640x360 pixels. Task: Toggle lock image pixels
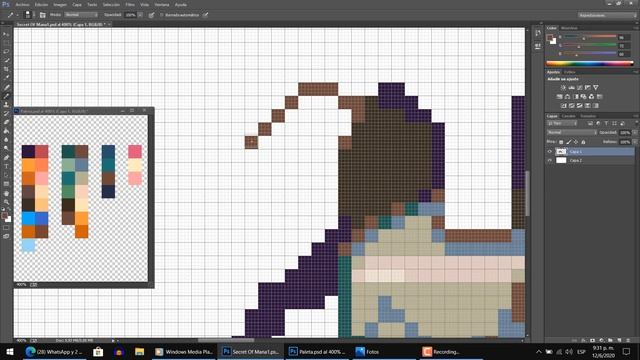[x=569, y=142]
